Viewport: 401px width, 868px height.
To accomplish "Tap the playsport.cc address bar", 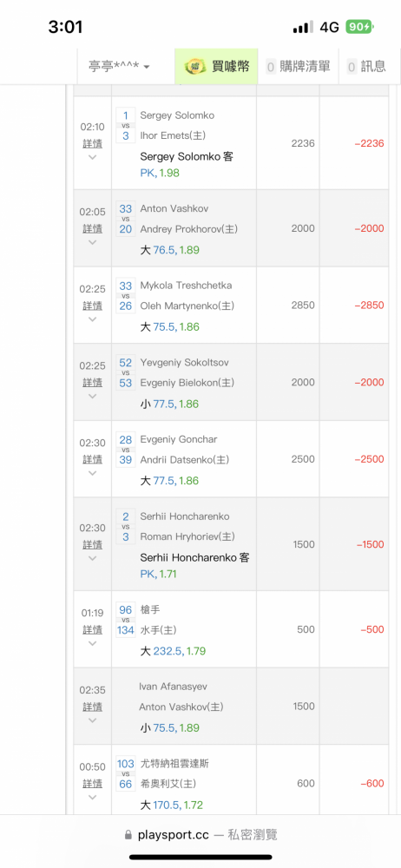I will (x=200, y=835).
